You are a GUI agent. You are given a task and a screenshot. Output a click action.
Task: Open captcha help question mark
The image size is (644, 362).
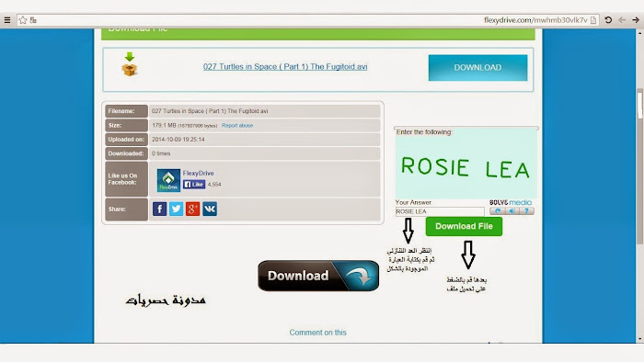pos(527,211)
